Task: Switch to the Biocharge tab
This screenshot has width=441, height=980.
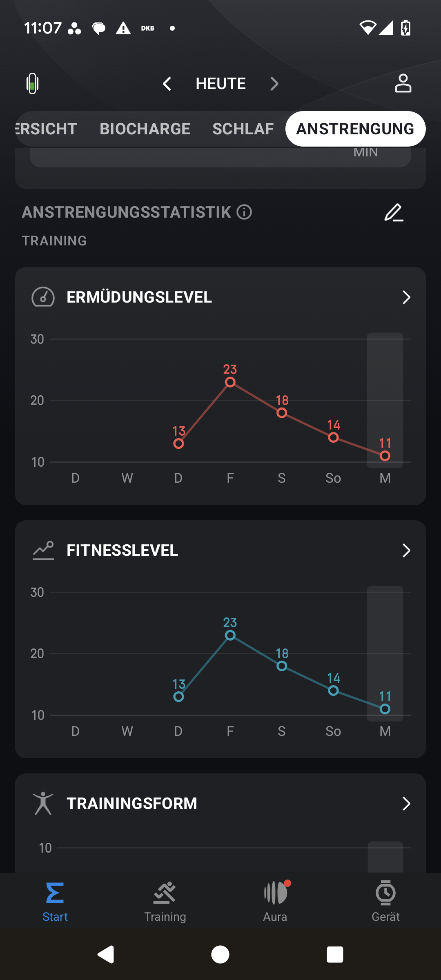Action: (145, 129)
